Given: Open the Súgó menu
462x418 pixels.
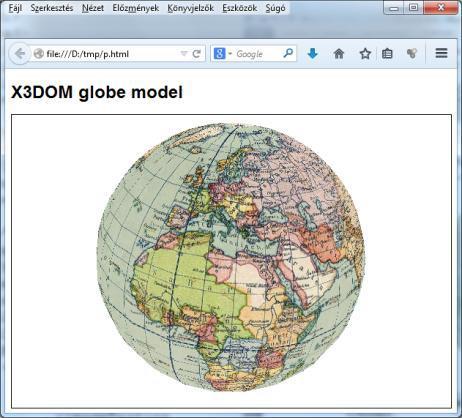Looking at the screenshot, I should [x=275, y=8].
